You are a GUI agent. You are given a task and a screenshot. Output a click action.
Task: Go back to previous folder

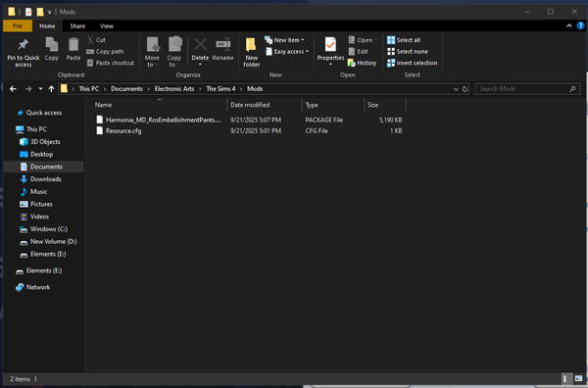pos(13,89)
